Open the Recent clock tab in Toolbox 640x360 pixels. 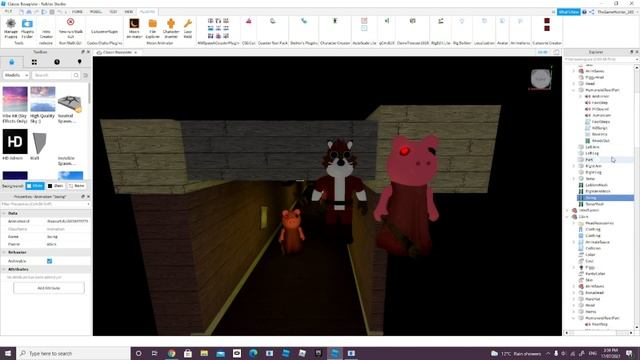coord(57,62)
